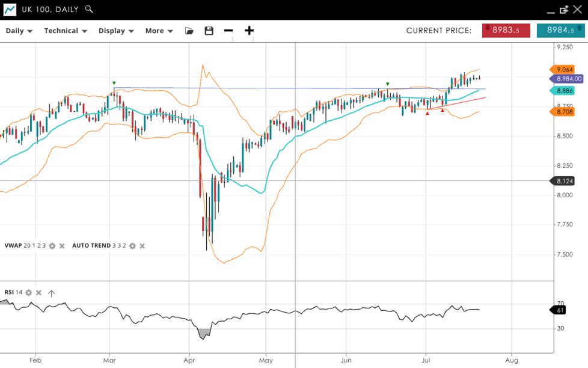This screenshot has height=368, width=588.
Task: Expand the Daily timeframe dropdown
Action: pos(19,31)
